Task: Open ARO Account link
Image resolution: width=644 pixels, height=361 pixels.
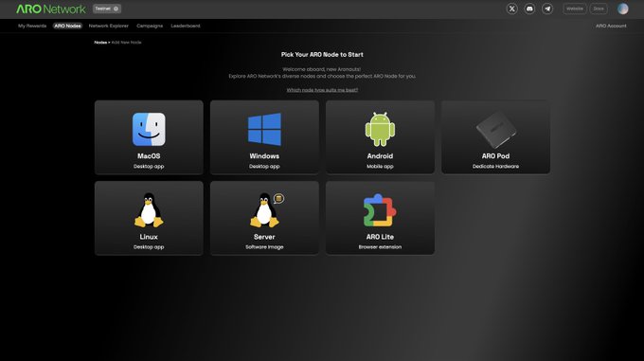Action: coord(611,26)
